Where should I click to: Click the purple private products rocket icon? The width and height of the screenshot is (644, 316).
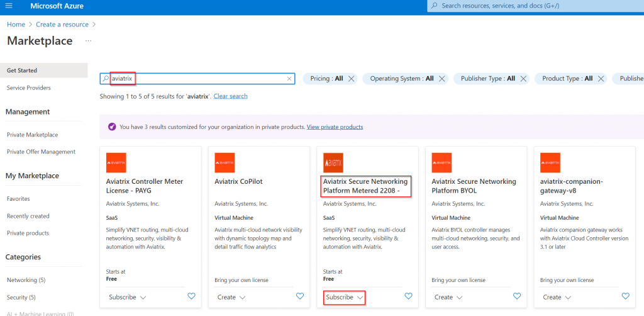[x=112, y=127]
